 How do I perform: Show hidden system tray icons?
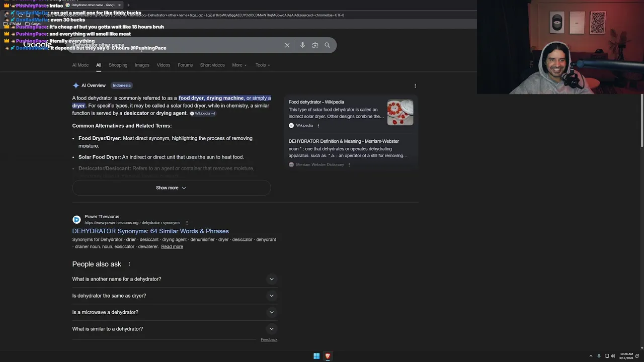point(591,356)
